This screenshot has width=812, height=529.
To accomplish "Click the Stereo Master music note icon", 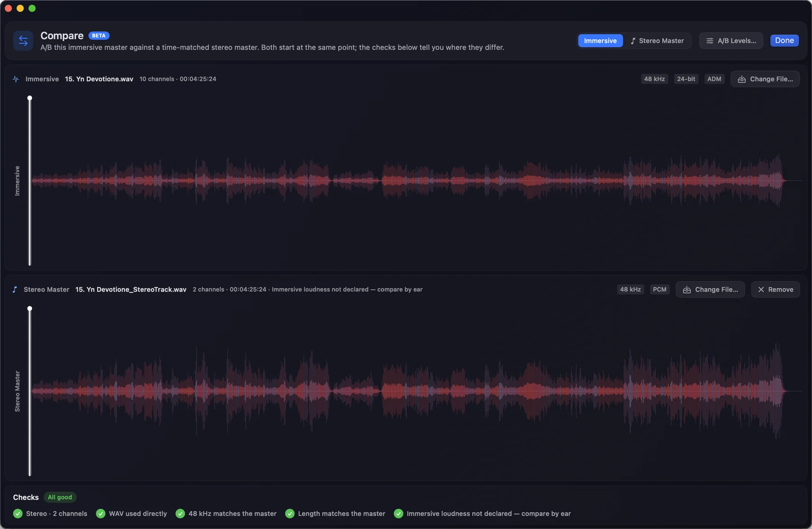I will tap(15, 290).
